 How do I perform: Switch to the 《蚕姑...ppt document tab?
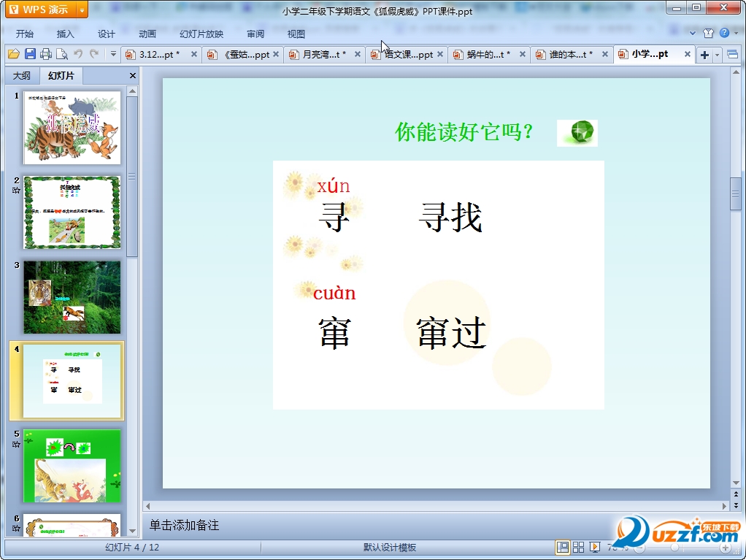click(x=247, y=55)
